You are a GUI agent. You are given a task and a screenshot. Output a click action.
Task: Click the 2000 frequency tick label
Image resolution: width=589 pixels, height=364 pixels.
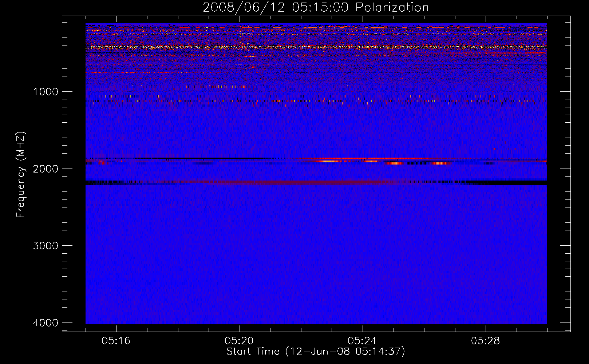click(x=46, y=169)
